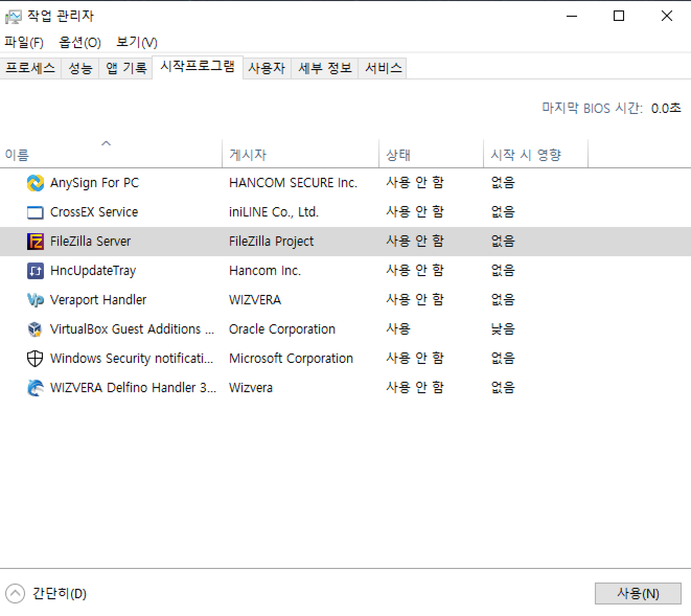This screenshot has width=691, height=616.
Task: Sort by the 이름 column header
Action: [111, 154]
